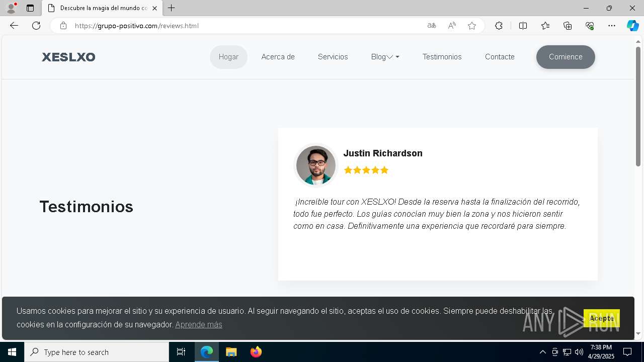Click the browser profile avatar icon
Screen dimensions: 644x362
click(11, 8)
